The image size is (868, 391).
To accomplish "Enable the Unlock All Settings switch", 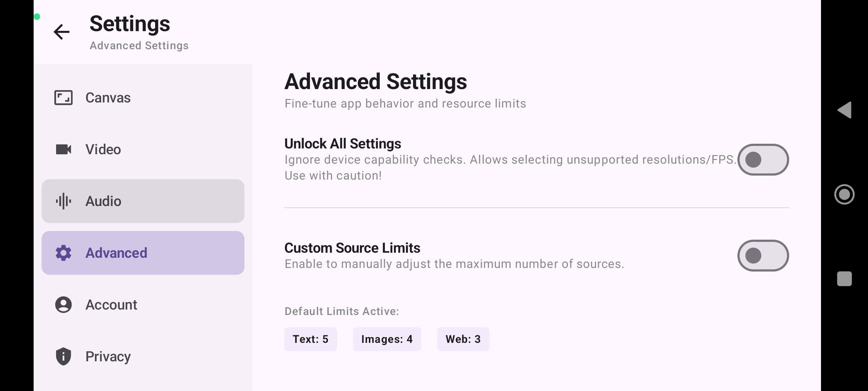I will [x=763, y=160].
